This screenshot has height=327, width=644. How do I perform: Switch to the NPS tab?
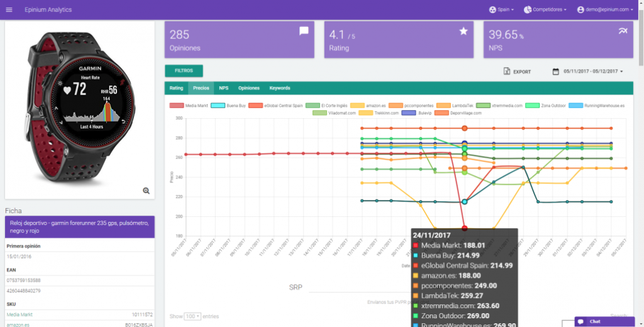pos(223,88)
